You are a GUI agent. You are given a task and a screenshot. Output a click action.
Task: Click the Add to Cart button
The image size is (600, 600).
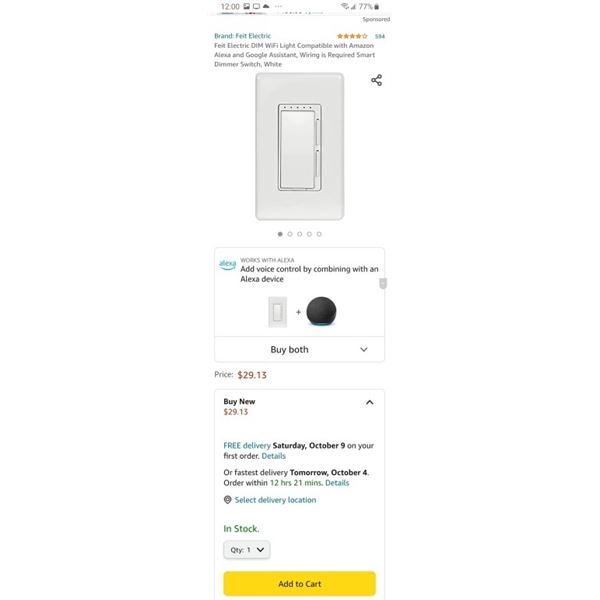point(299,584)
